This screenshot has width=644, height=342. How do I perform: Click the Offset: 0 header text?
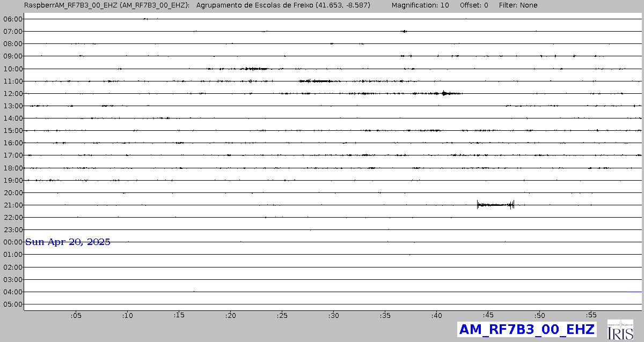pyautogui.click(x=474, y=5)
